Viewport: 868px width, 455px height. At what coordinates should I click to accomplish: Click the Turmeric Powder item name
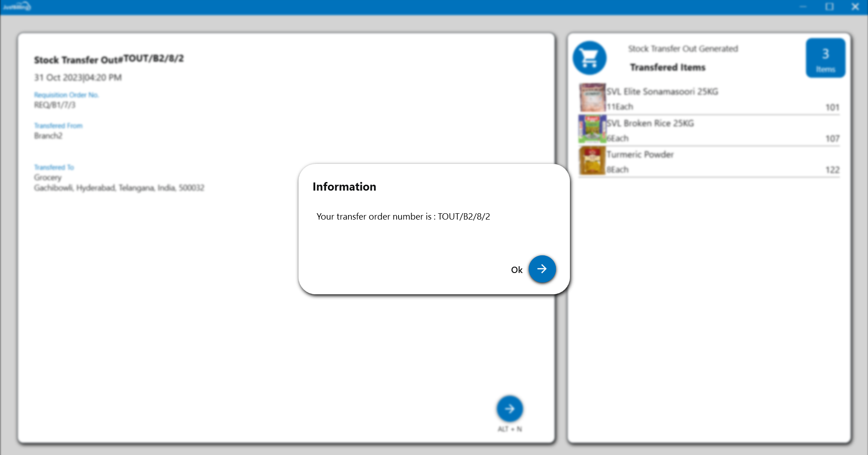click(640, 155)
